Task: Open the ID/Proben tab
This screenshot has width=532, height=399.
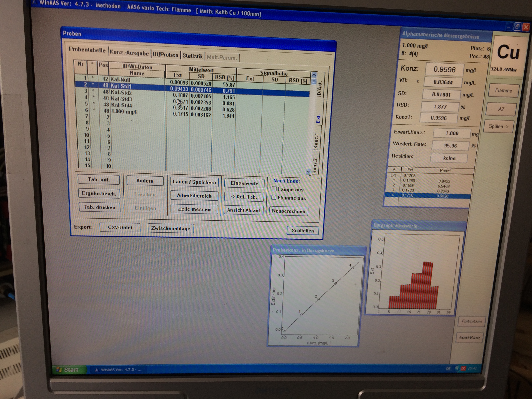Action: click(165, 55)
